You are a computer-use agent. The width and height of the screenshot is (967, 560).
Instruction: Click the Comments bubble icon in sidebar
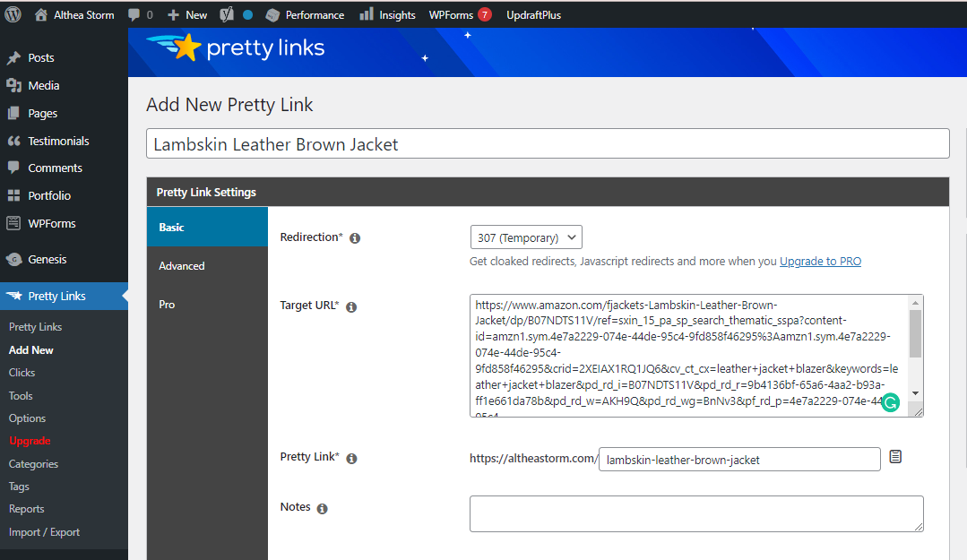click(x=13, y=168)
